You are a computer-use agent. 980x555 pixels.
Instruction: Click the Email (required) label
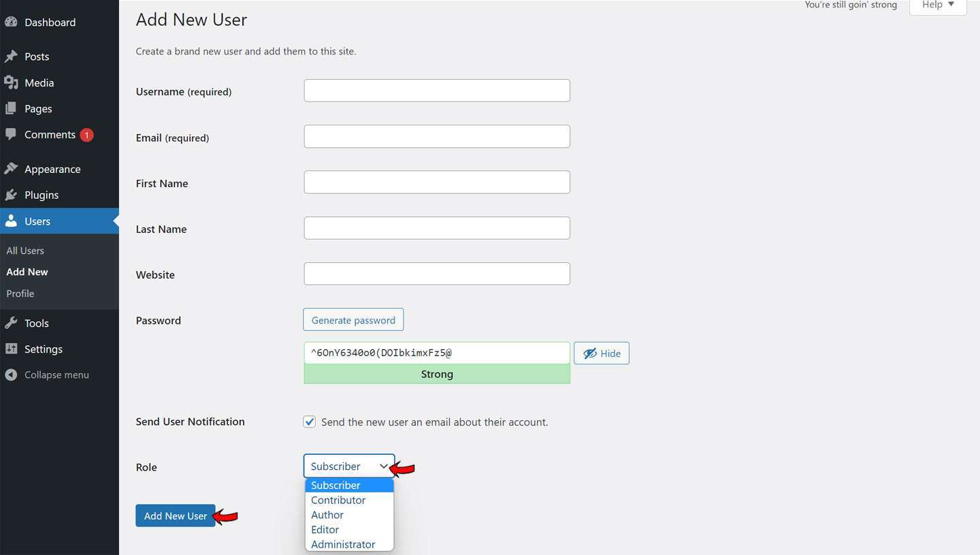(172, 138)
